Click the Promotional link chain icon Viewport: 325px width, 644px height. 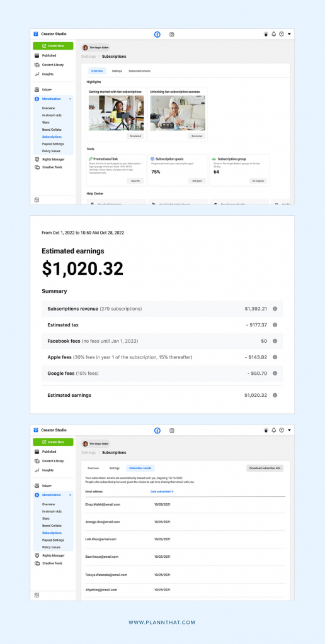(x=91, y=158)
